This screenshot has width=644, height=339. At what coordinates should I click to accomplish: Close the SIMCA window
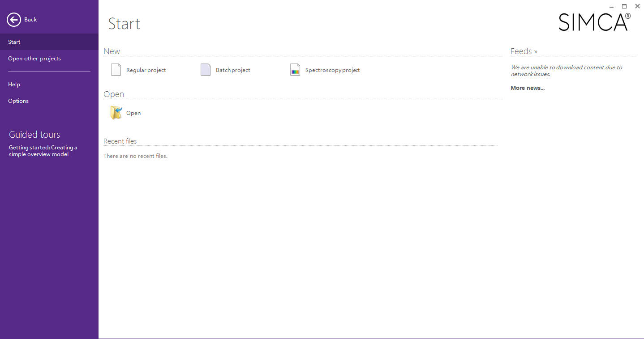(x=637, y=6)
